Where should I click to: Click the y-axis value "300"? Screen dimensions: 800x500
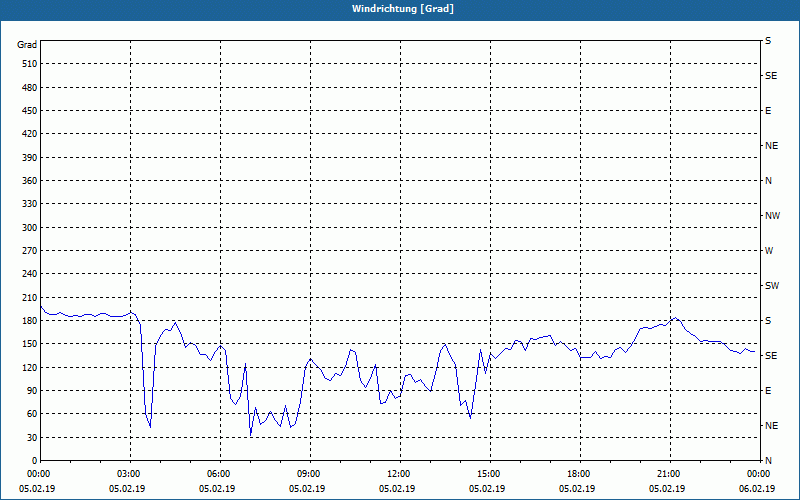tap(30, 228)
